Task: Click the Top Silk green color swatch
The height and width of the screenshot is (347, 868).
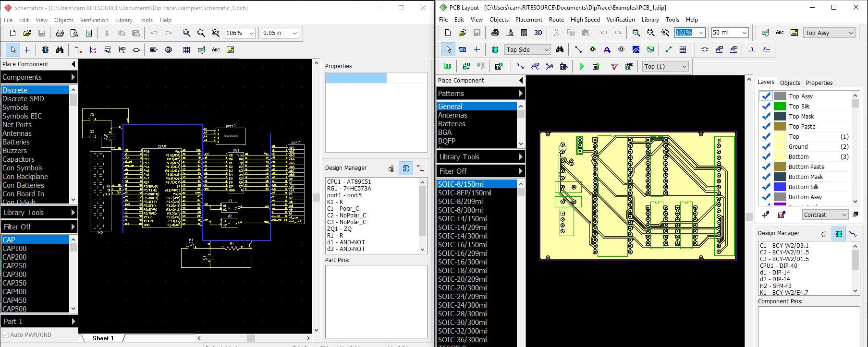Action: click(780, 107)
